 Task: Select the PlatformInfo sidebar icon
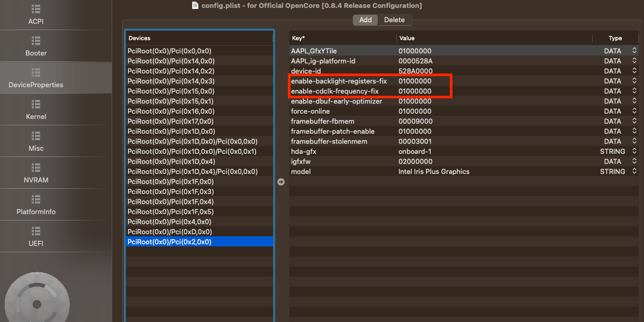pyautogui.click(x=36, y=199)
